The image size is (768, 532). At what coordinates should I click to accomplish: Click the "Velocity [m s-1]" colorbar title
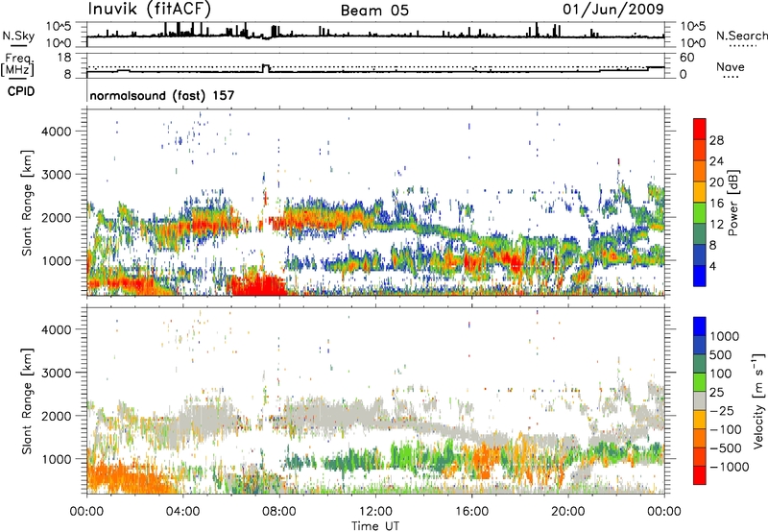(758, 400)
